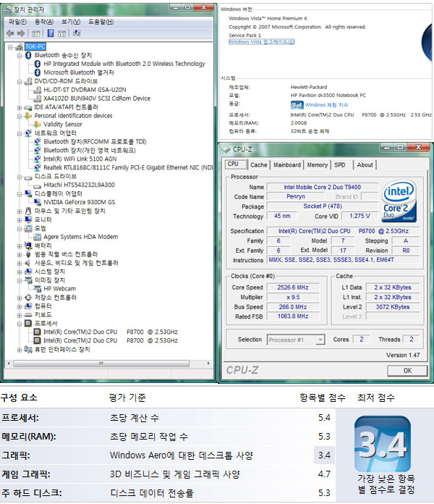Click the horizontal scrollbar right arrow
Image resolution: width=434 pixels, height=504 pixels.
click(x=208, y=364)
